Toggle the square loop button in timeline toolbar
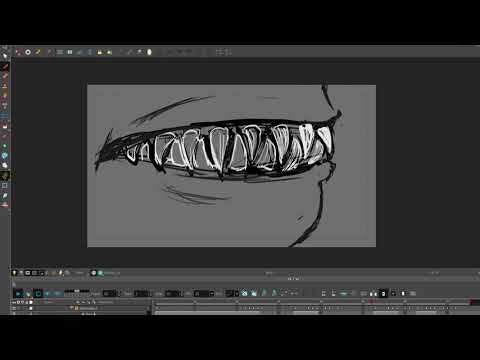480x360 pixels. pos(38,294)
